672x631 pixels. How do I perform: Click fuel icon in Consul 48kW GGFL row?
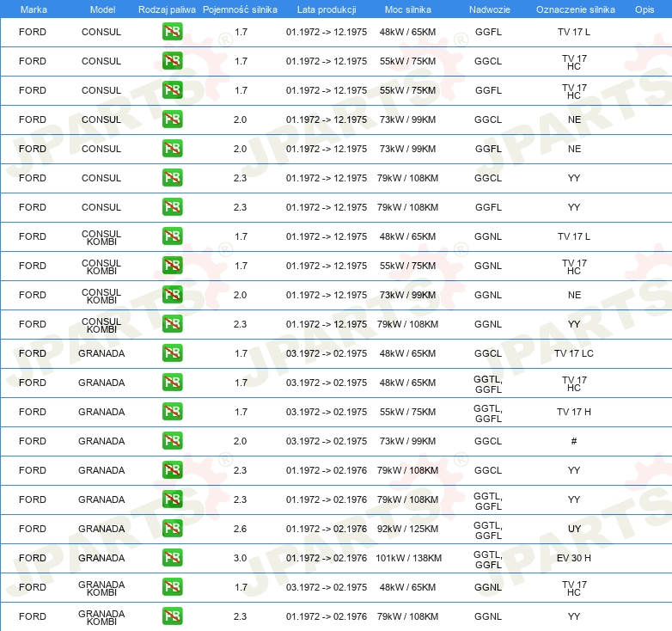coord(172,32)
